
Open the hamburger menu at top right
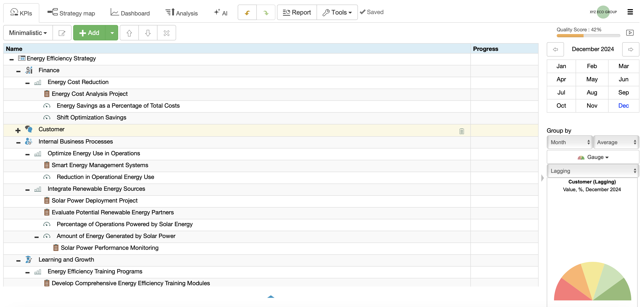[x=630, y=12]
